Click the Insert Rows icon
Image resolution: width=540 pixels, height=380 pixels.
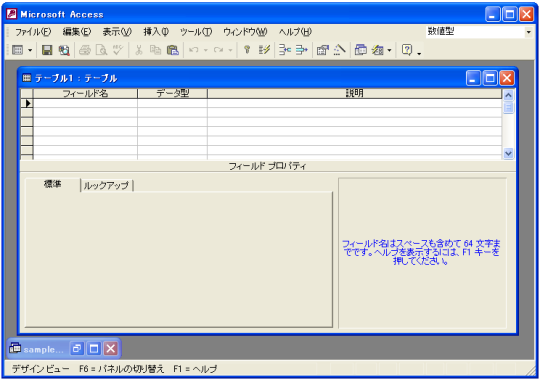285,50
